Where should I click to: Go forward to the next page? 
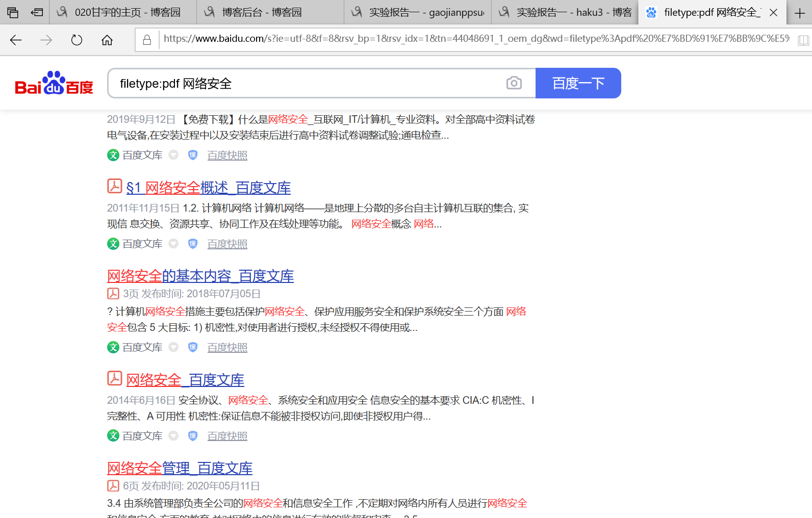46,40
